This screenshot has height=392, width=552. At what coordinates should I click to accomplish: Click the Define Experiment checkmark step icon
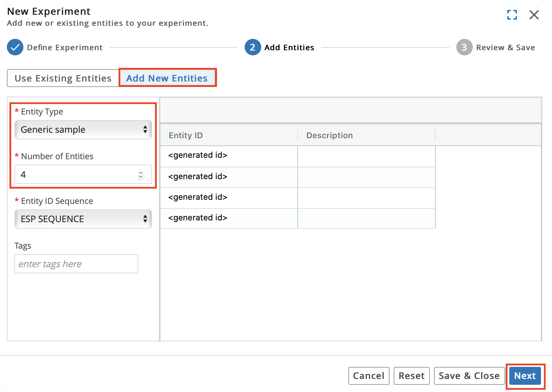pos(15,47)
